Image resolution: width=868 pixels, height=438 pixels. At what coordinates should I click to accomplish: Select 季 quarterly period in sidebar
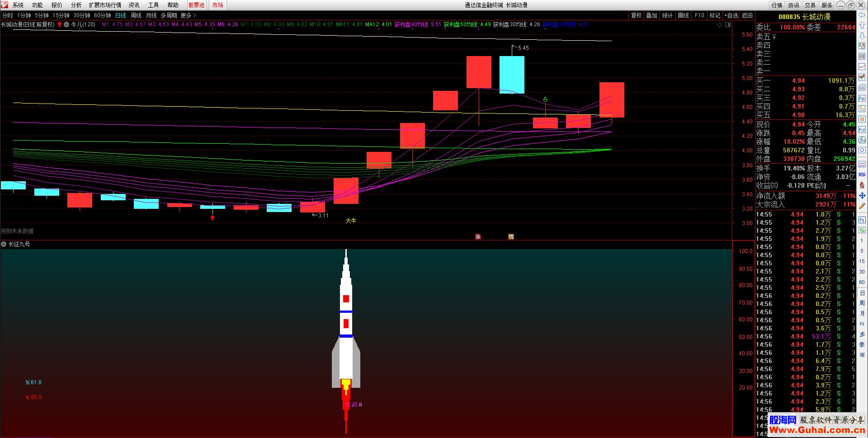coord(862,345)
